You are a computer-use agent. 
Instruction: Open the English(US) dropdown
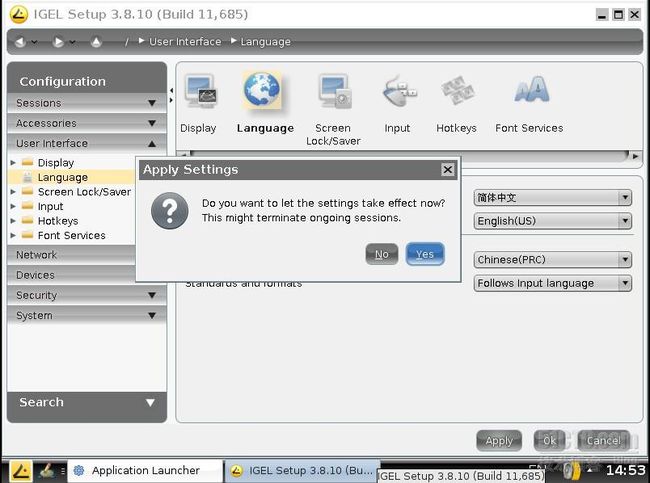pyautogui.click(x=553, y=221)
